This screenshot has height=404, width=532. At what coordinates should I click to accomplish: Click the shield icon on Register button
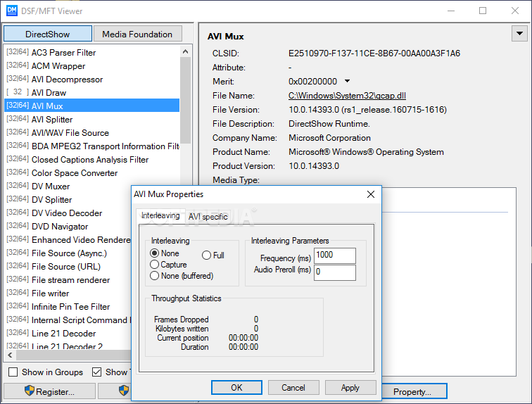tap(29, 391)
